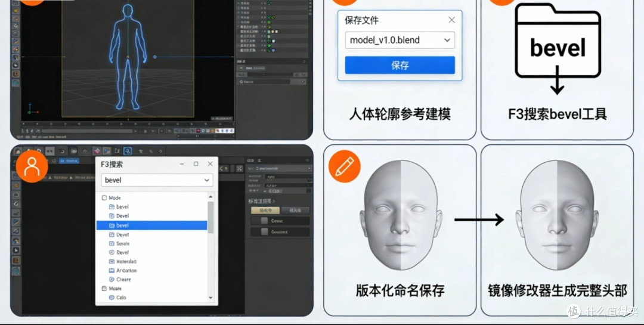Click the camera icon in lower top toolbar
This screenshot has width=644, height=325.
[74, 151]
